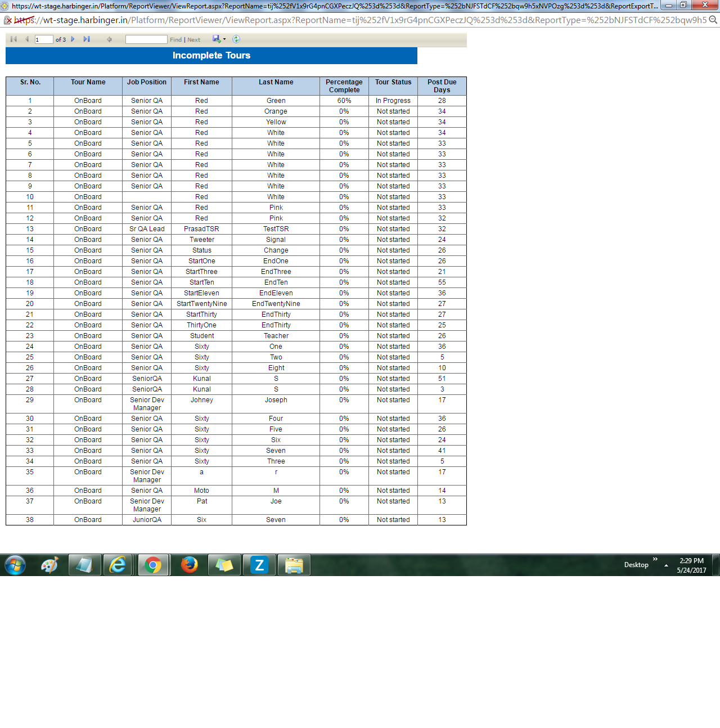Click the last name EndThree
The width and height of the screenshot is (720, 728).
[x=276, y=272]
